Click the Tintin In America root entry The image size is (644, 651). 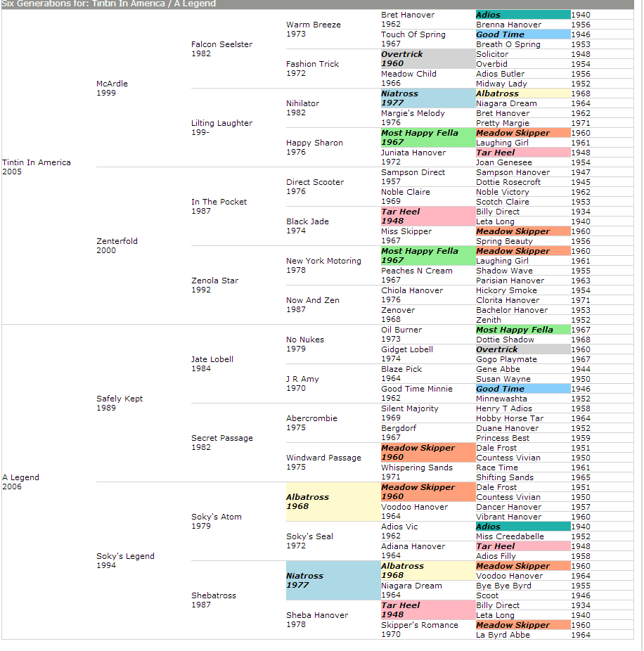click(37, 162)
